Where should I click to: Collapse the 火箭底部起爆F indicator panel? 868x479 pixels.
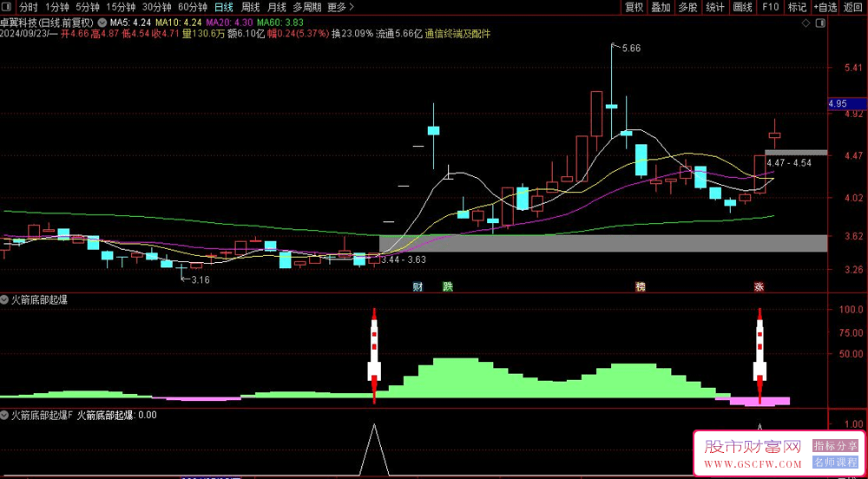point(5,414)
